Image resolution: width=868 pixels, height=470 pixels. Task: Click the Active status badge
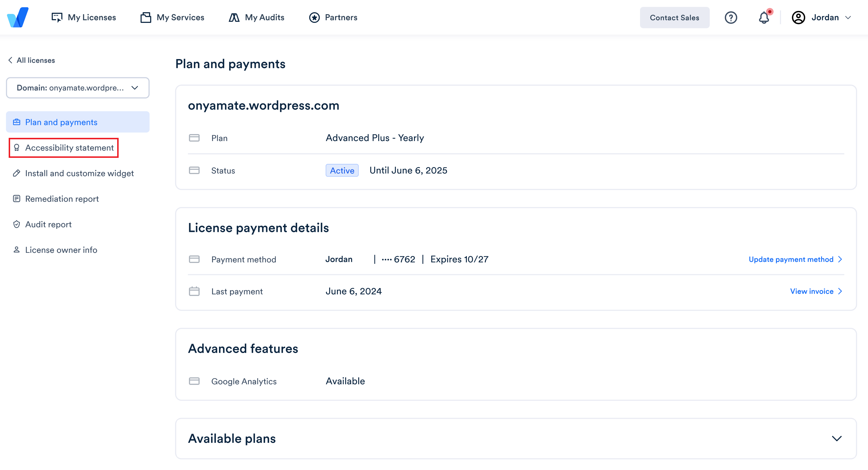pos(342,170)
